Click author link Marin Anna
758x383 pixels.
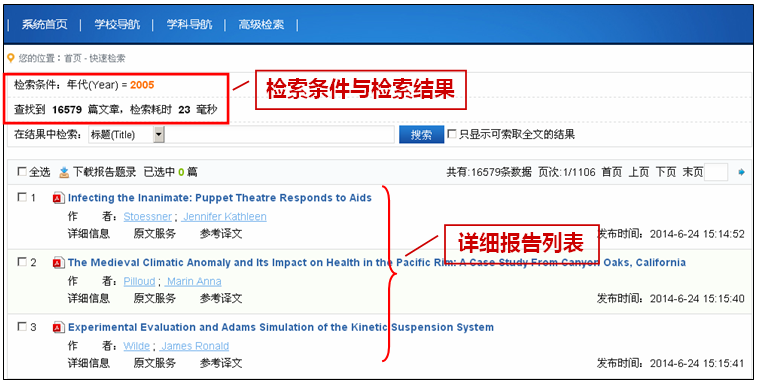(x=193, y=281)
